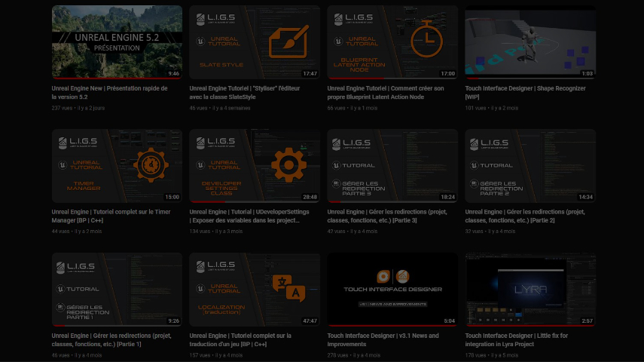The width and height of the screenshot is (644, 362).
Task: Open the Timer Manager tutorial thumbnail
Action: point(117,166)
